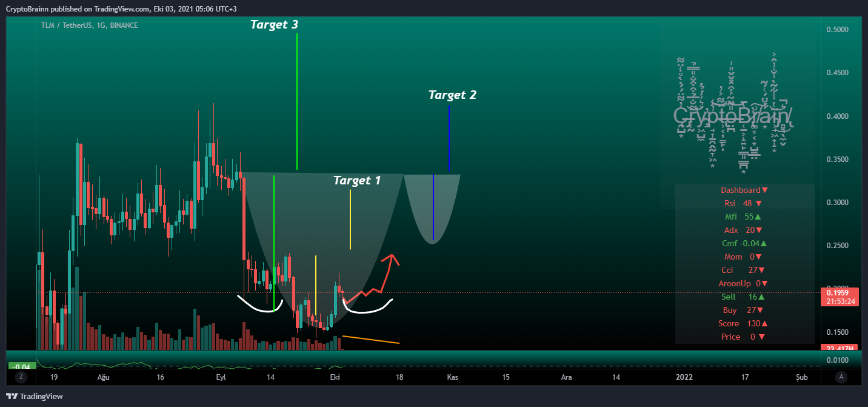Click the 0.1500 price axis label
Image resolution: width=868 pixels, height=407 pixels.
point(836,332)
